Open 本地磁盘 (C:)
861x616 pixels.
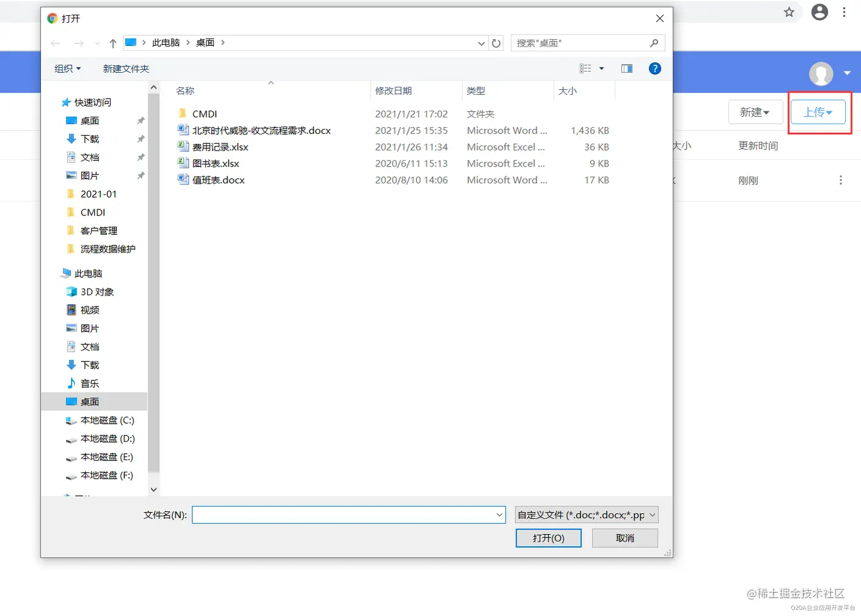click(x=108, y=420)
